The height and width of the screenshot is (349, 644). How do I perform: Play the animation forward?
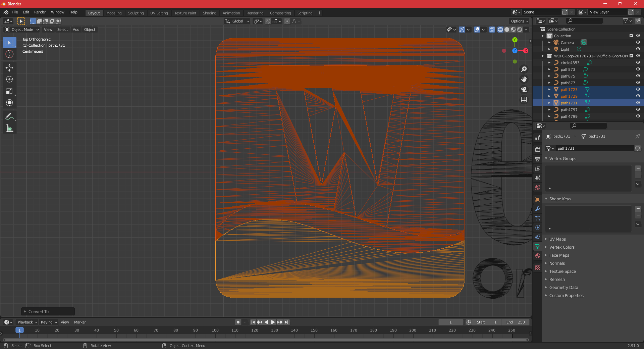[x=273, y=322]
